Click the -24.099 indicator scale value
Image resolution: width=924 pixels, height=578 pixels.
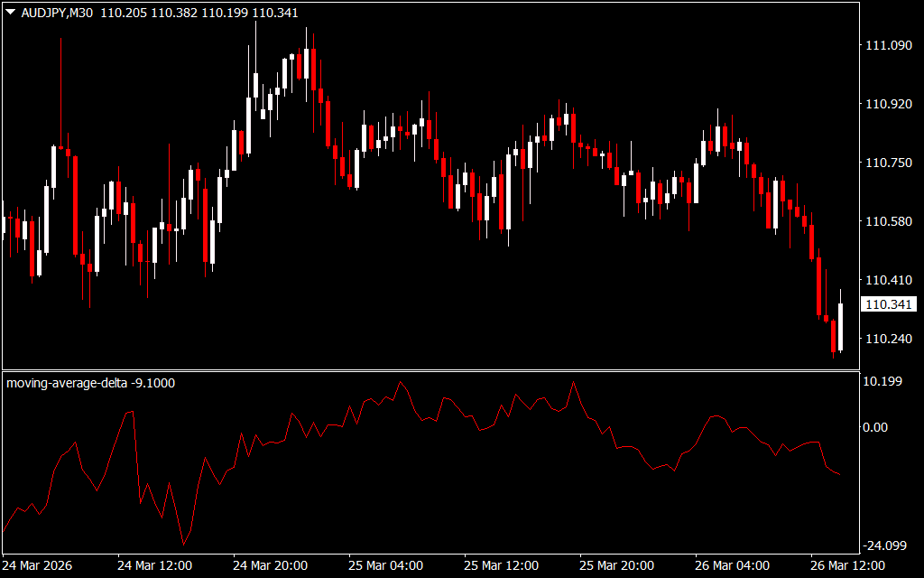(x=885, y=545)
